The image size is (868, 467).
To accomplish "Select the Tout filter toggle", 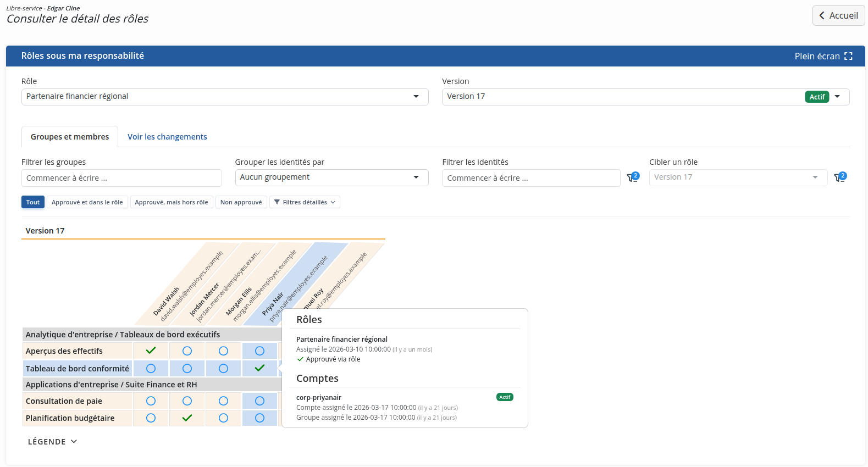I will tap(33, 202).
